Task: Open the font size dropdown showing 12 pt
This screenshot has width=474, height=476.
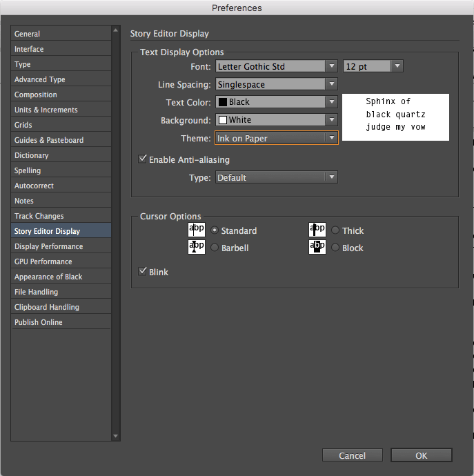Action: [x=373, y=66]
